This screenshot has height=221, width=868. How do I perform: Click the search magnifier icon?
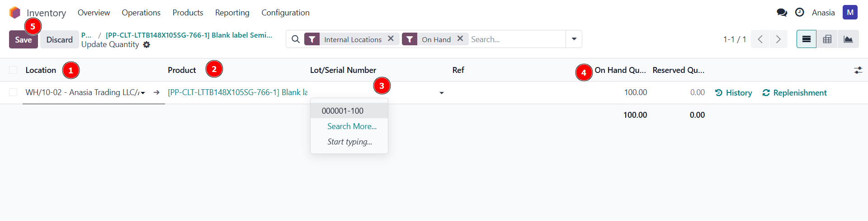coord(296,39)
